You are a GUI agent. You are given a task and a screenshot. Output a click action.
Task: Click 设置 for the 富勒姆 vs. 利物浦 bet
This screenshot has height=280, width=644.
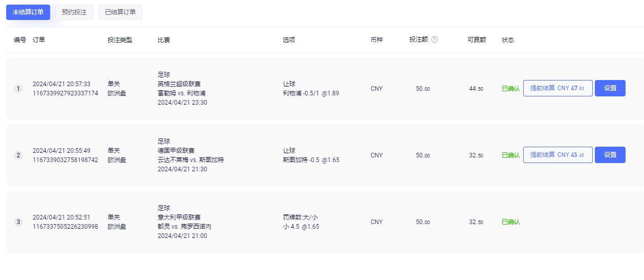coord(610,88)
